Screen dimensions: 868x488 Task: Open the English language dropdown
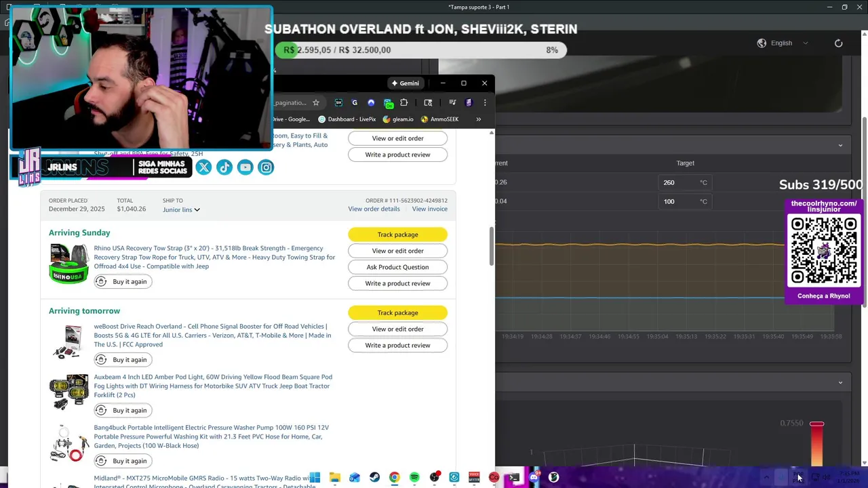pos(783,43)
